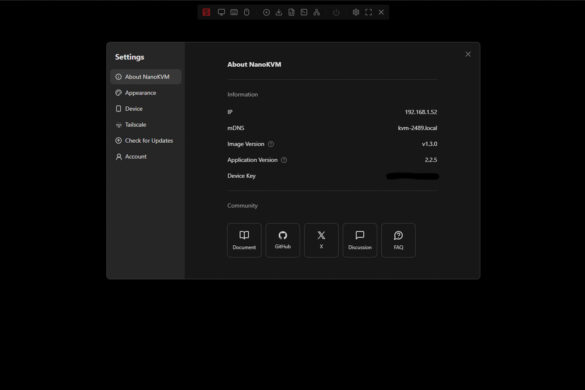The image size is (585, 390).
Task: Click the IP address 192.168.1.52 value
Action: (x=421, y=112)
